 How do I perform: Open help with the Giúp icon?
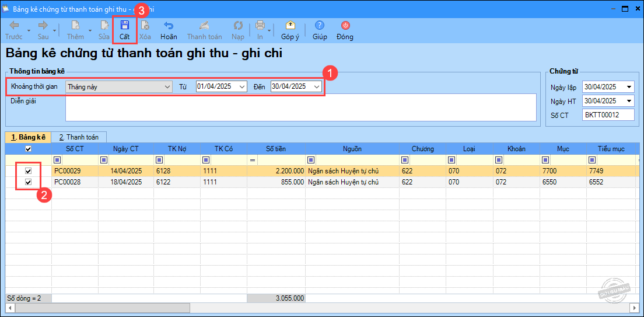click(320, 26)
